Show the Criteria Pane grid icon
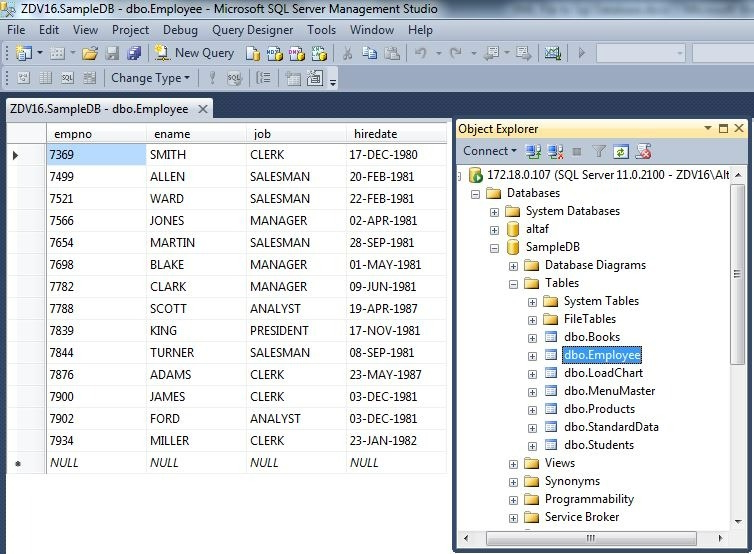754x554 pixels. pos(46,78)
